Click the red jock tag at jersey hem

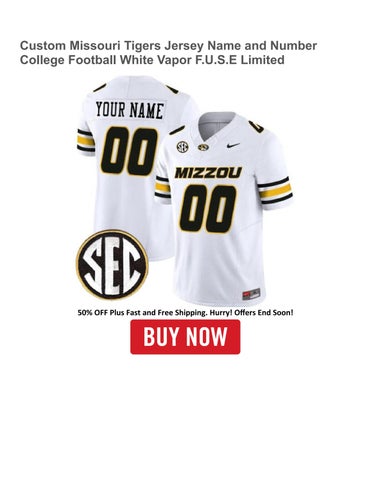tap(251, 294)
